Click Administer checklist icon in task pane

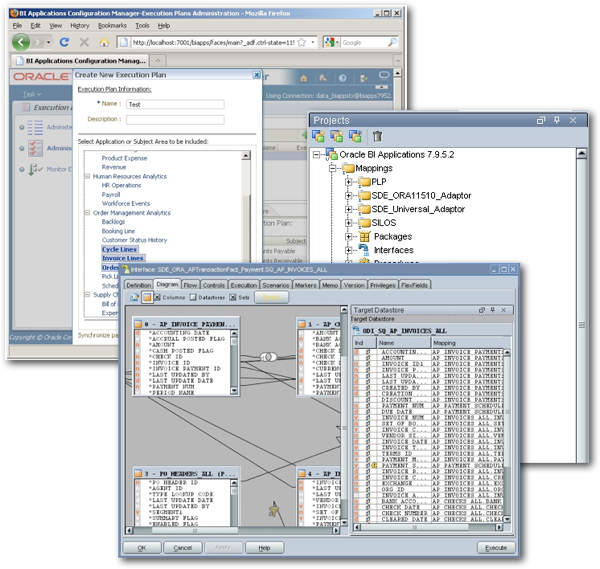point(35,148)
